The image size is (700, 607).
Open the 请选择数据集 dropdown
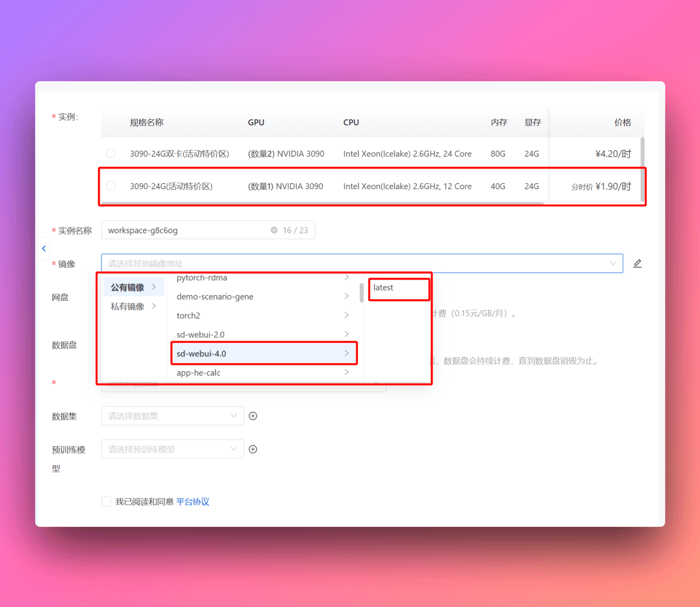[172, 416]
